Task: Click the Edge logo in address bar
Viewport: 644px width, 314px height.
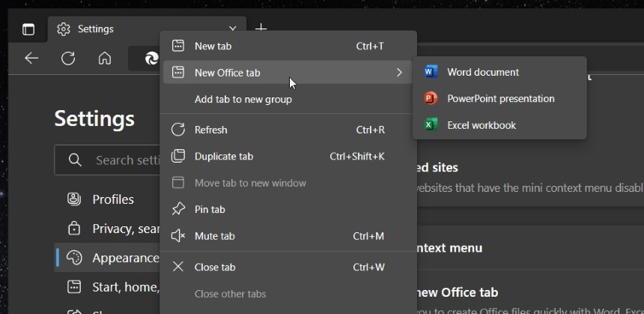Action: click(151, 58)
